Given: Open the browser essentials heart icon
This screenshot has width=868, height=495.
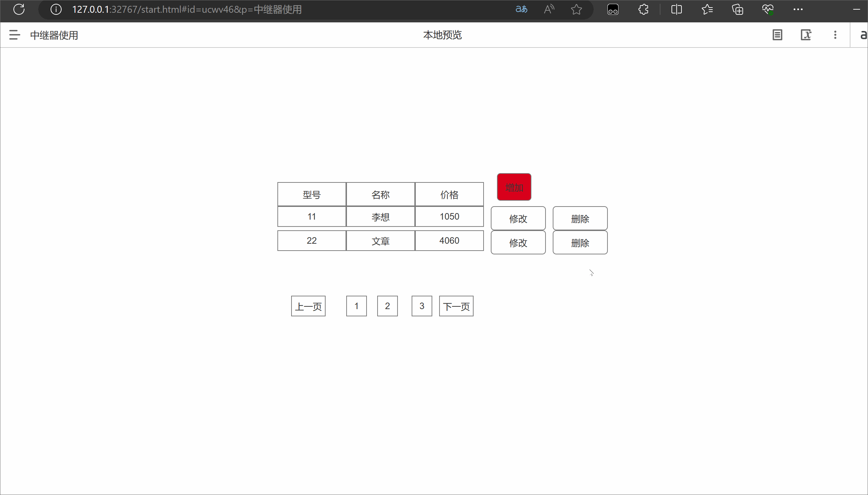Looking at the screenshot, I should pyautogui.click(x=768, y=9).
